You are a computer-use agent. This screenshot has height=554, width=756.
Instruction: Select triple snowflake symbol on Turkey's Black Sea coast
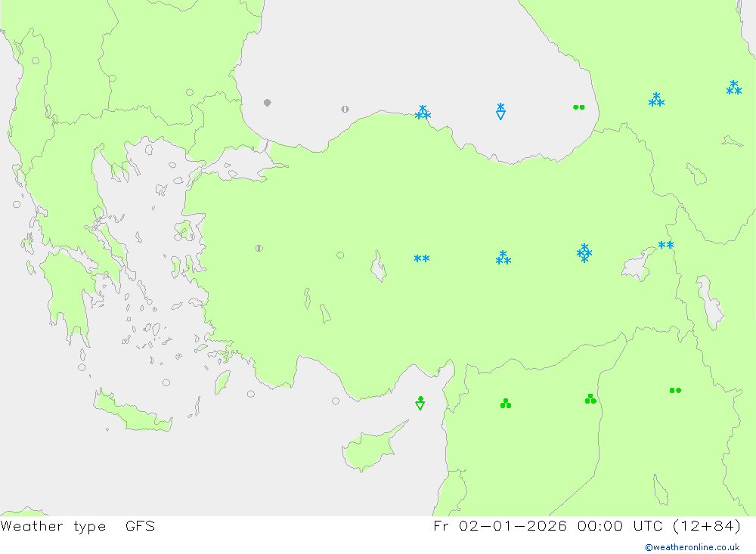423,113
